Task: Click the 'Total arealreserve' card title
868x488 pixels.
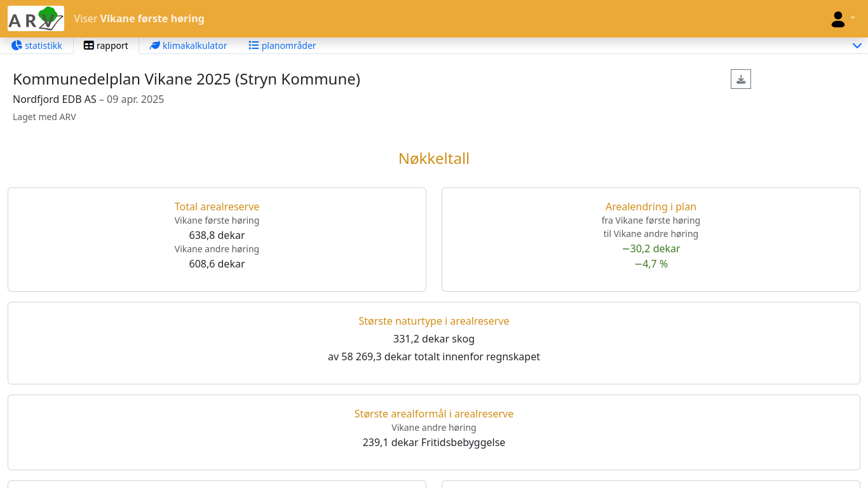Action: click(217, 207)
